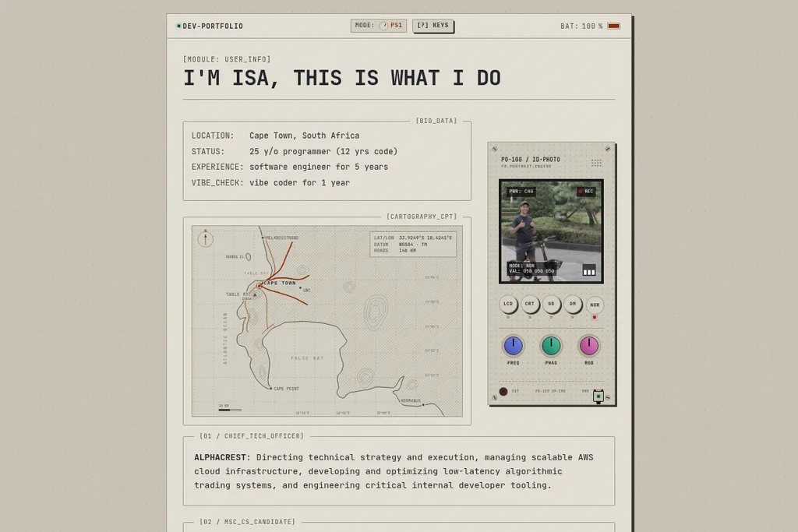The width and height of the screenshot is (798, 532).
Task: Click the PWR: CHG overlay label
Action: point(521,192)
